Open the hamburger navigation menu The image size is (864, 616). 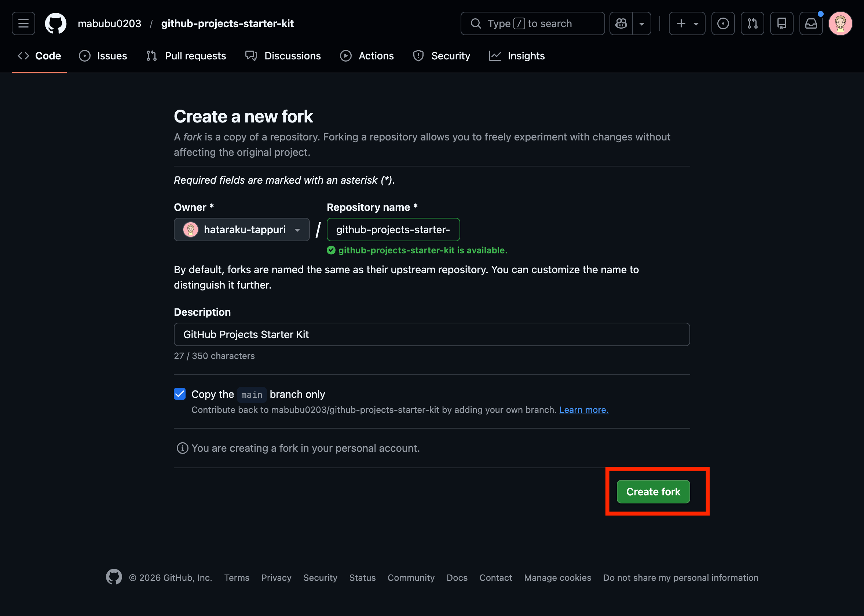tap(23, 23)
